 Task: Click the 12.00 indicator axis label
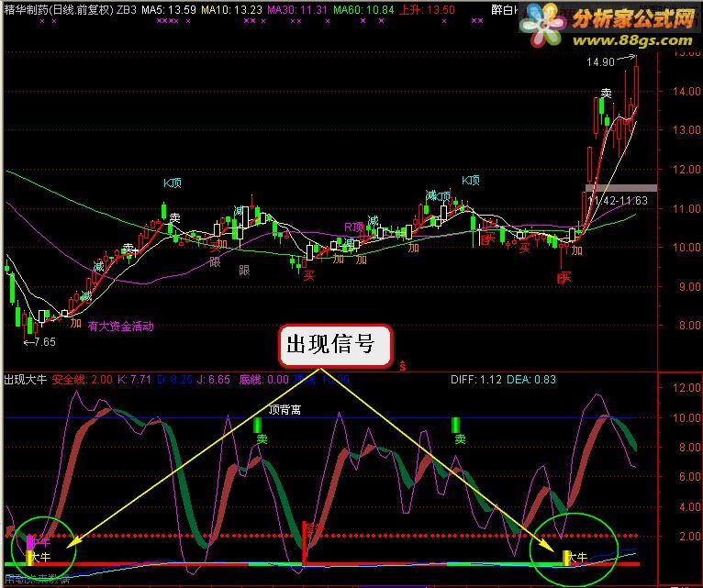click(686, 388)
